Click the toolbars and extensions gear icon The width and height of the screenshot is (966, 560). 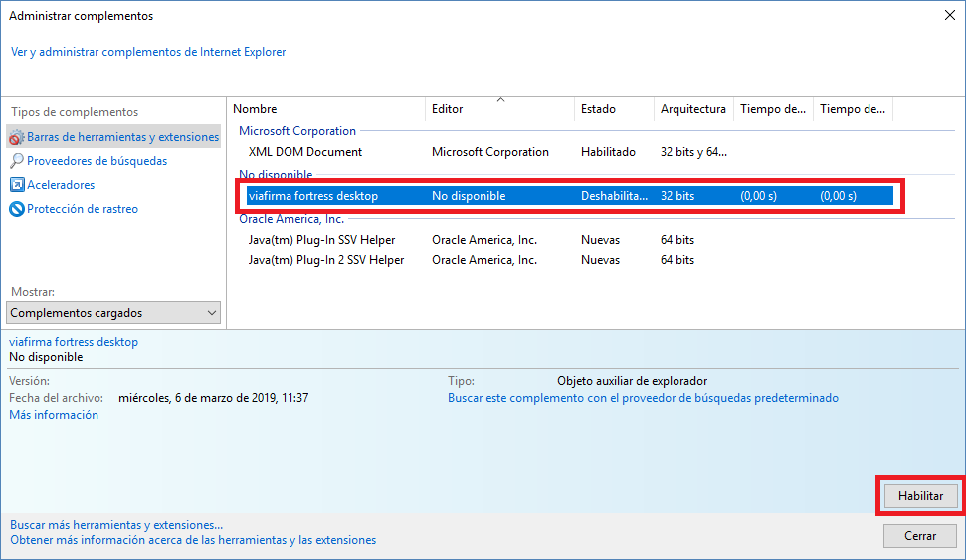click(17, 137)
